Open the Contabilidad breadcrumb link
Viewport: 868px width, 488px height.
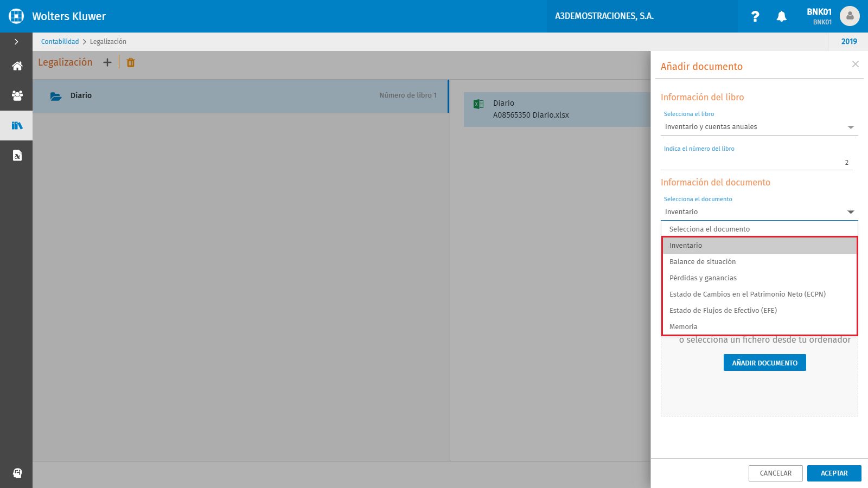(x=60, y=42)
